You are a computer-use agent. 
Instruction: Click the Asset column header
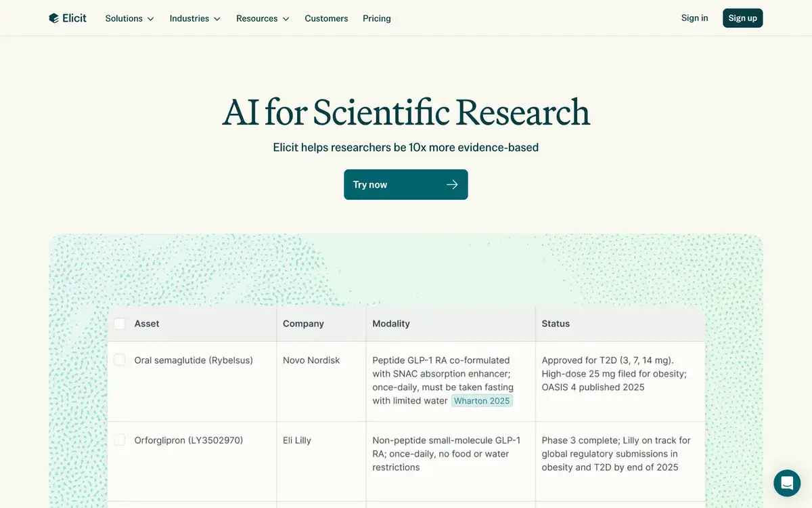tap(147, 324)
